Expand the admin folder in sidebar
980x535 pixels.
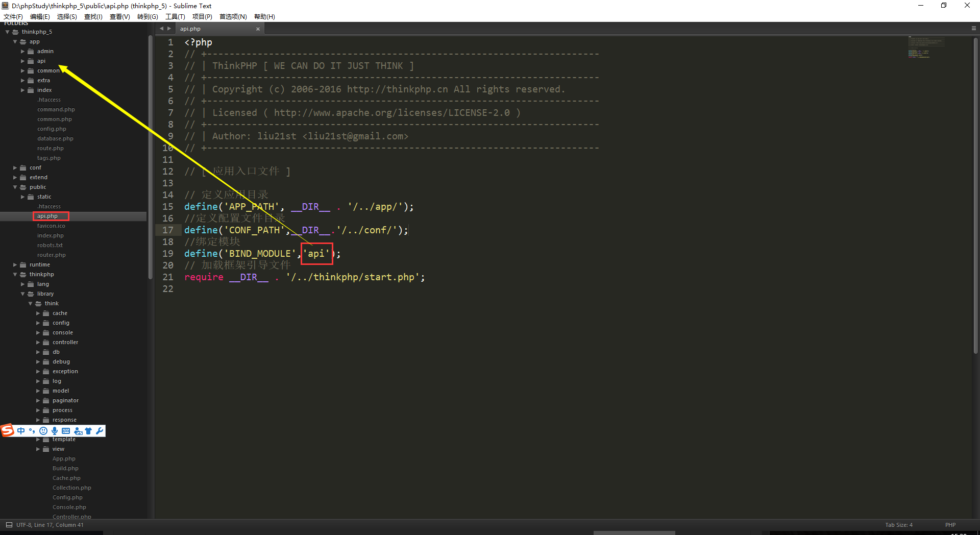[22, 52]
